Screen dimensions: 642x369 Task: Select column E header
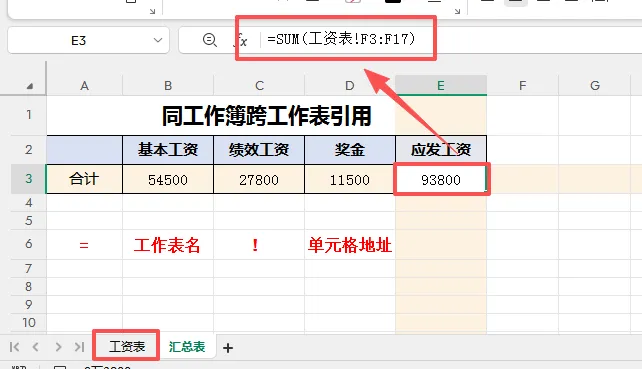441,86
